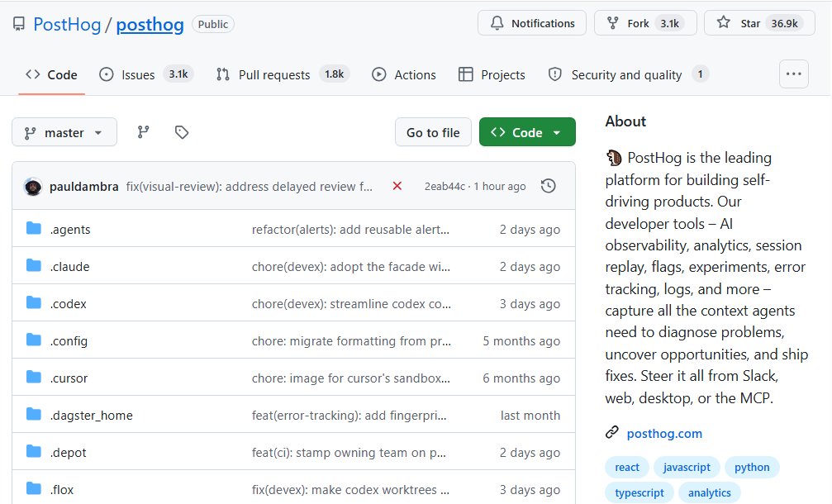The width and height of the screenshot is (832, 504).
Task: Open the .depot folder
Action: (x=68, y=453)
